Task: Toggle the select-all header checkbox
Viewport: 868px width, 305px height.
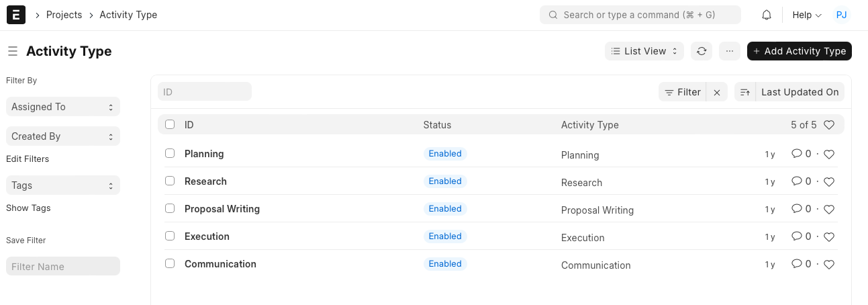Action: pos(170,124)
